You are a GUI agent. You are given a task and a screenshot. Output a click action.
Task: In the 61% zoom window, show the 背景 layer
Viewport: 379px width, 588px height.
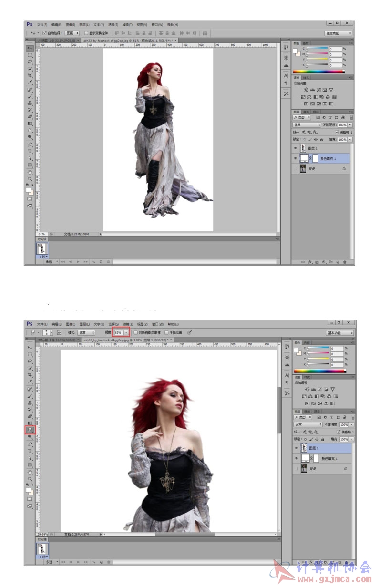(x=296, y=168)
